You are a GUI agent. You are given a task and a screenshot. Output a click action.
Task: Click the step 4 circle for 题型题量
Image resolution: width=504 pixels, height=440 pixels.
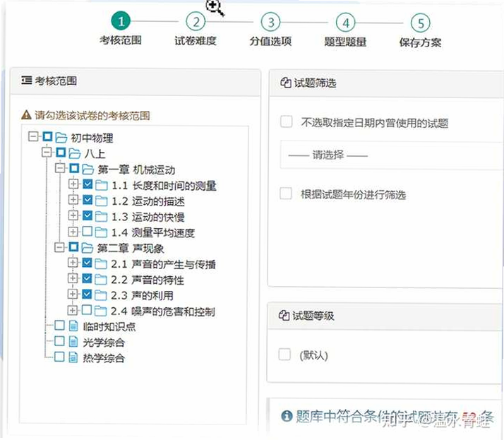pos(346,23)
